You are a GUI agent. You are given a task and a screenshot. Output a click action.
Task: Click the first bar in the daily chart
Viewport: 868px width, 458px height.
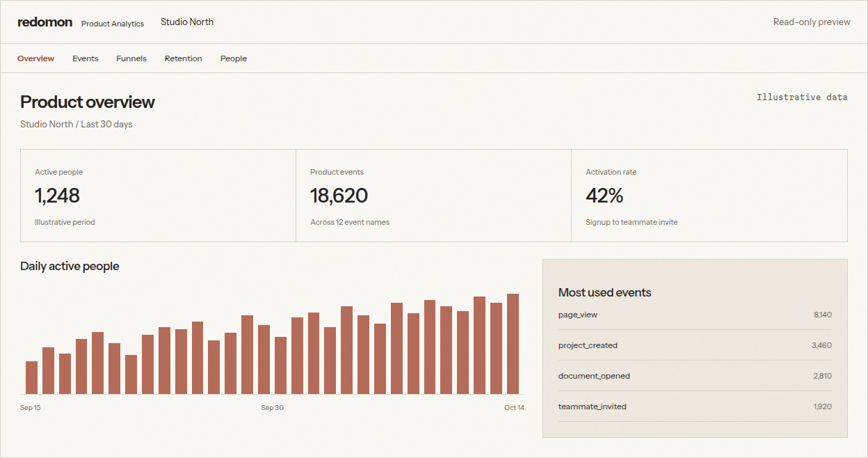coord(31,378)
